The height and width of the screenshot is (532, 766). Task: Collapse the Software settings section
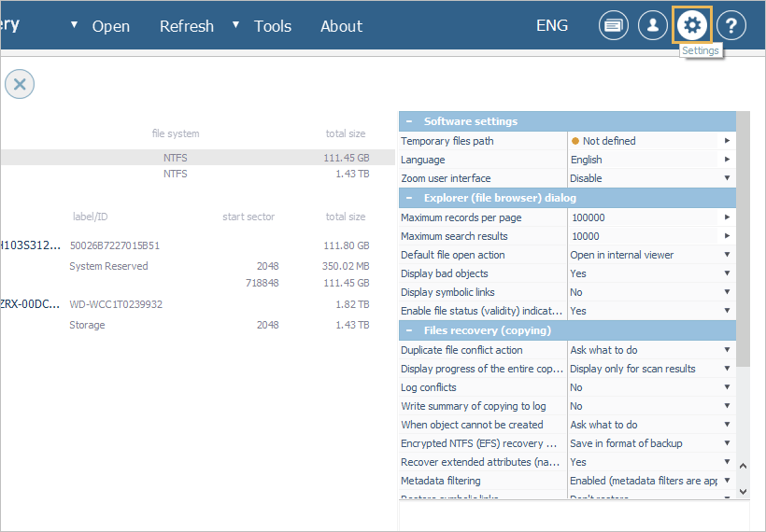coord(409,121)
